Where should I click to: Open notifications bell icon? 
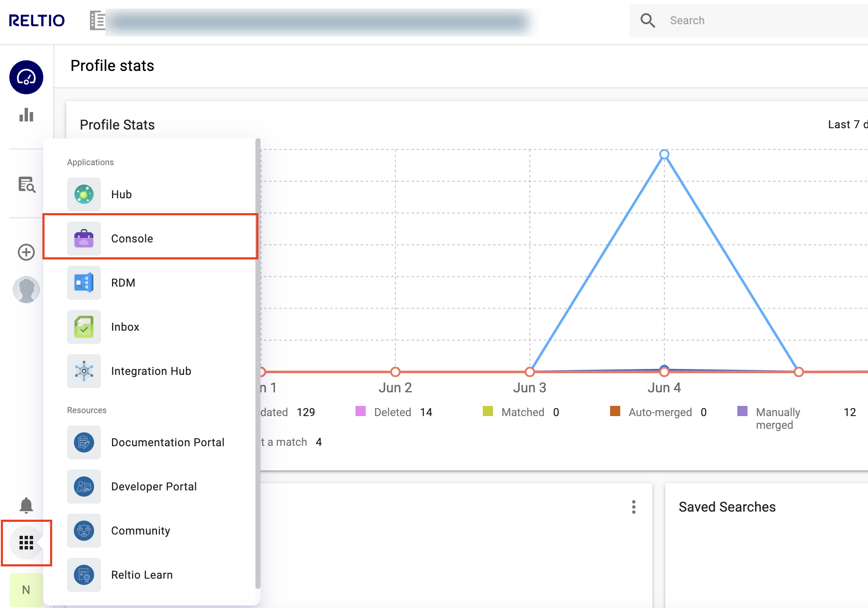click(x=26, y=505)
